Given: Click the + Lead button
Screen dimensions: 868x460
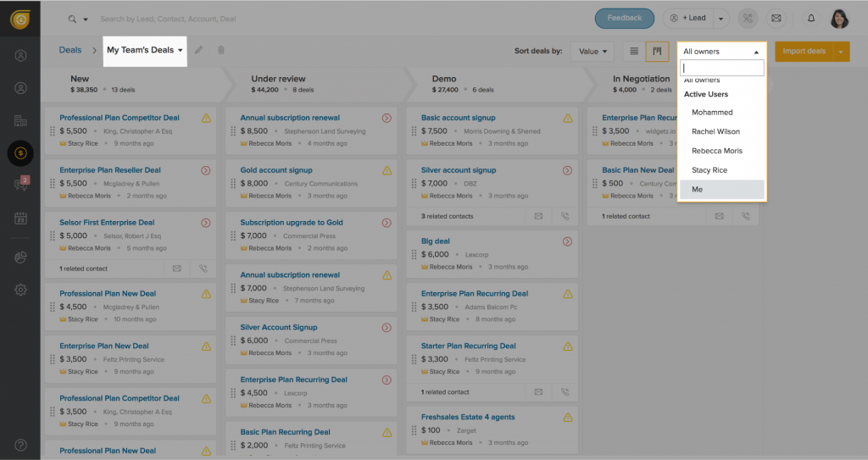Looking at the screenshot, I should point(688,19).
